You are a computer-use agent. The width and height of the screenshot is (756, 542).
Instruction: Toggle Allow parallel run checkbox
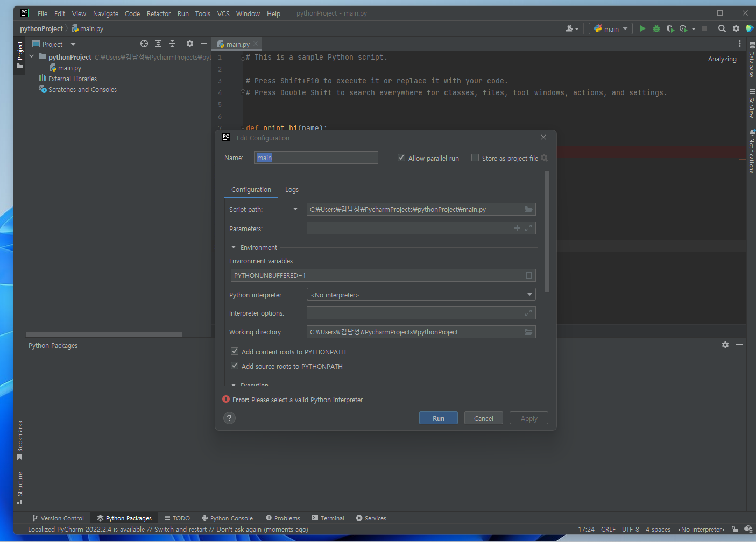click(x=401, y=158)
